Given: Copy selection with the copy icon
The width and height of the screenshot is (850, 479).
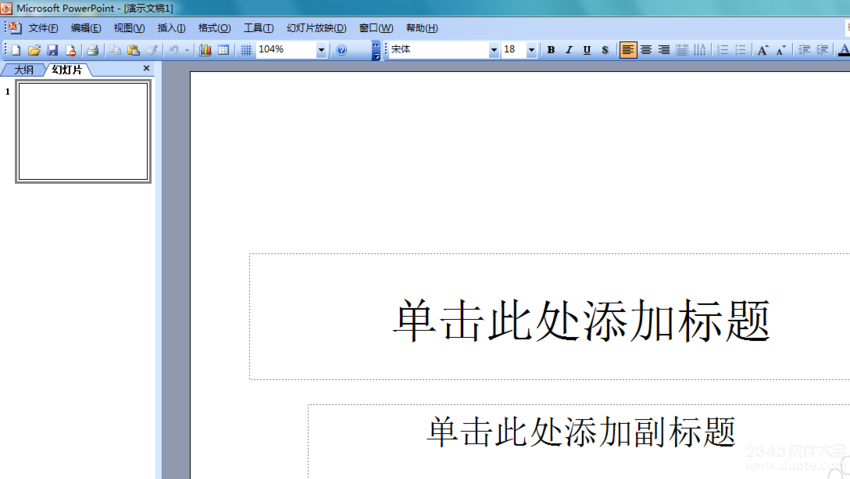Looking at the screenshot, I should tap(114, 50).
